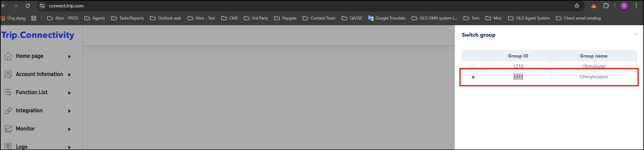This screenshot has width=644, height=150.
Task: Expand Monitor submenu arrow
Action: [69, 129]
